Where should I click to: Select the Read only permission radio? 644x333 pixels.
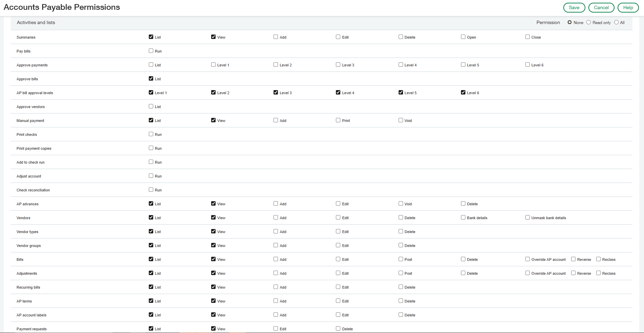(x=589, y=22)
